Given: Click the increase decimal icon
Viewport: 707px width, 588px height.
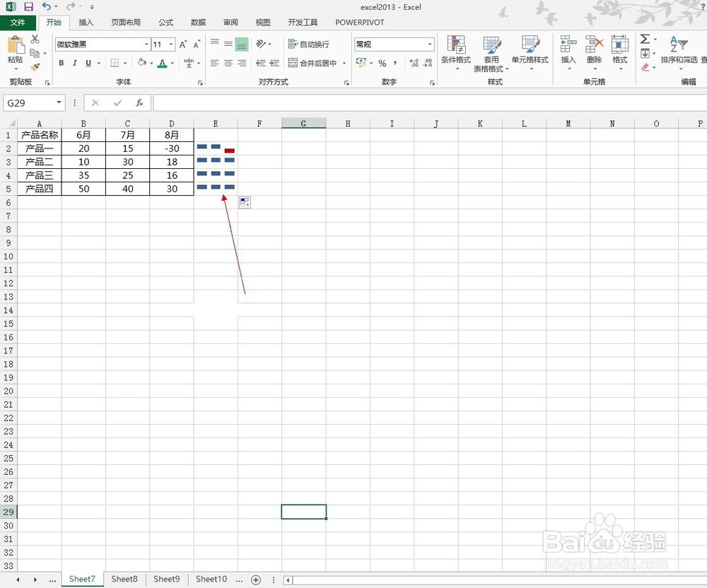Looking at the screenshot, I should [x=414, y=62].
